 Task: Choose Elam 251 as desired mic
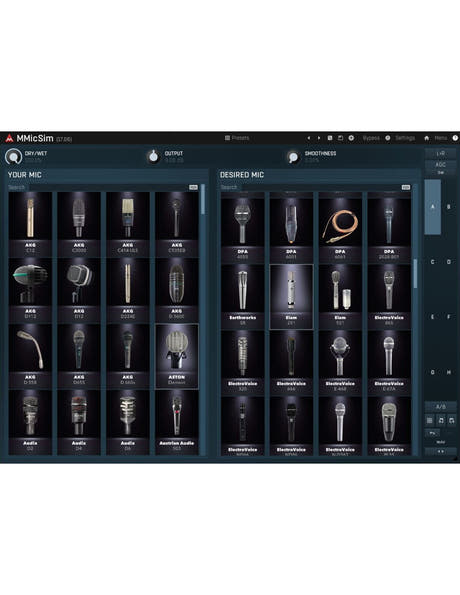pyautogui.click(x=291, y=296)
